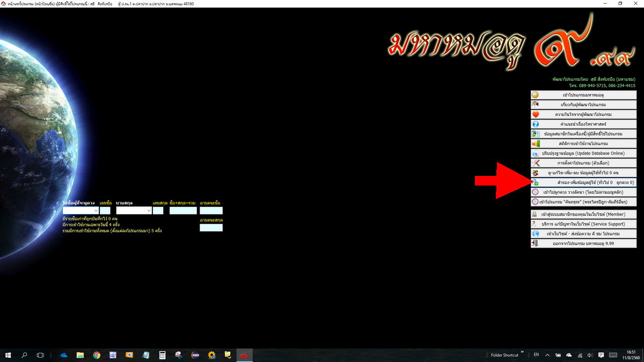Image resolution: width=644 pixels, height=362 pixels.
Task: Click the อายุตนะสกุล field
Action: pos(211,228)
